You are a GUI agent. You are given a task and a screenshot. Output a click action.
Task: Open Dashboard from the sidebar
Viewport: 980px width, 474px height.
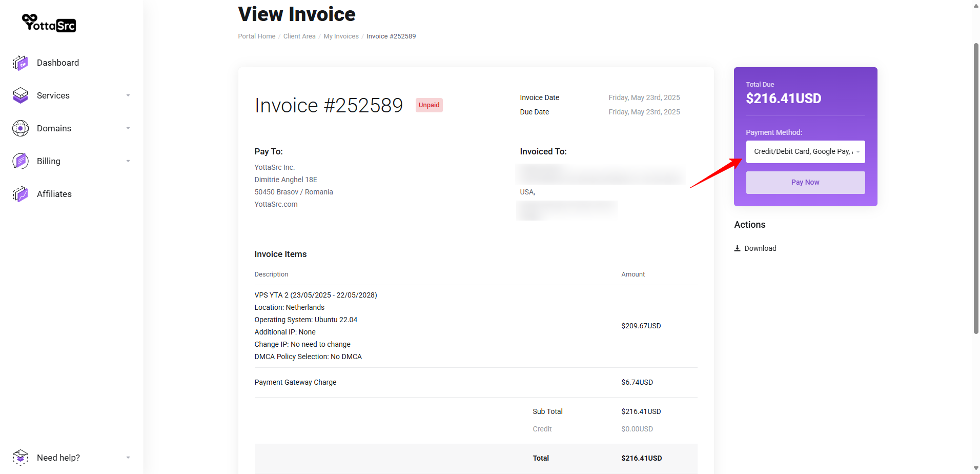58,63
